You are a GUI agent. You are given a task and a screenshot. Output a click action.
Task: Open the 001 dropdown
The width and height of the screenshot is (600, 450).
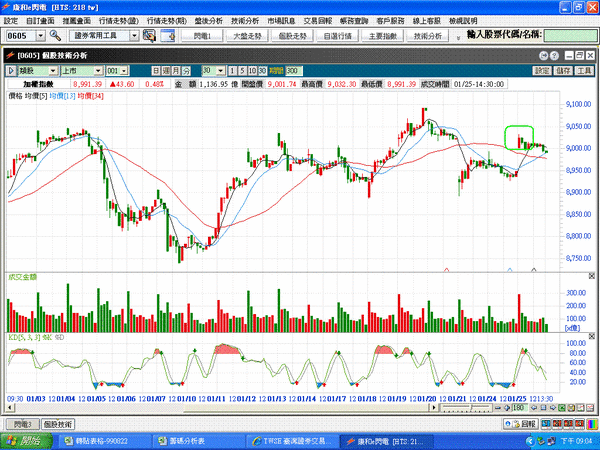[x=124, y=71]
